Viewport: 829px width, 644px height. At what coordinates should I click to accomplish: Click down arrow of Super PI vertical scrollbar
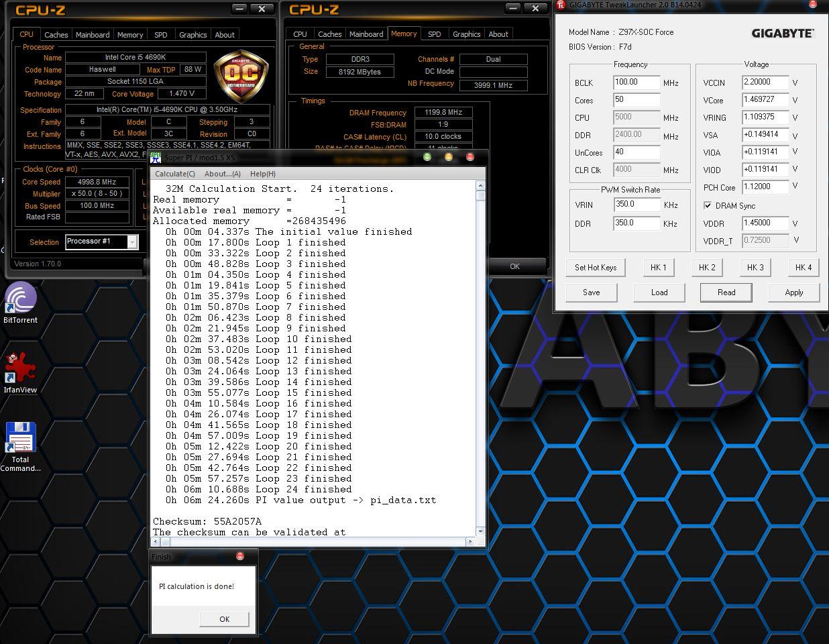[x=480, y=531]
